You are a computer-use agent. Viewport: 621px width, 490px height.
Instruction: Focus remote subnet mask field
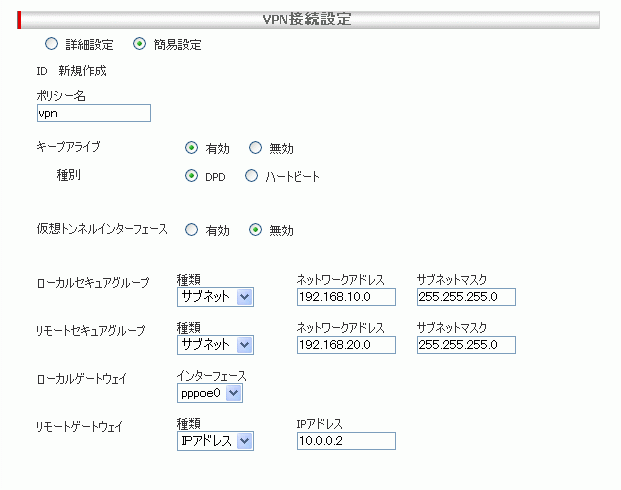(466, 345)
